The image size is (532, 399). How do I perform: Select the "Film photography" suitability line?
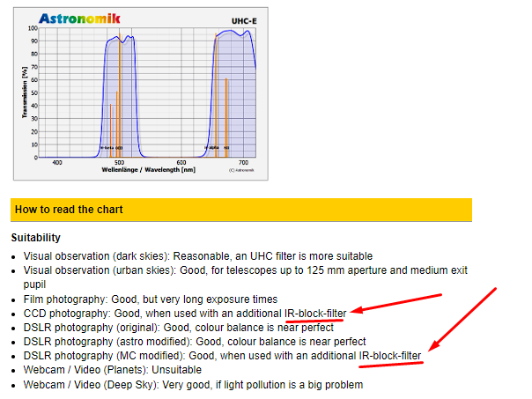(x=151, y=299)
